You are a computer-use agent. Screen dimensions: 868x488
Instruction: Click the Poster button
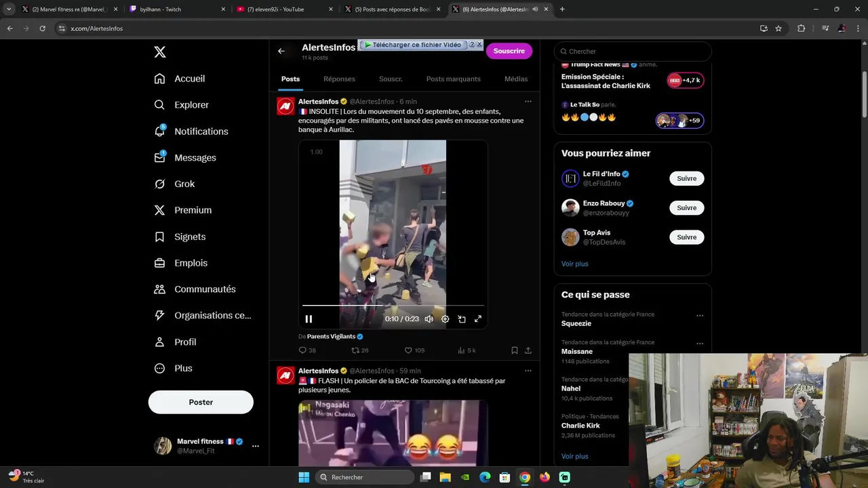click(x=201, y=402)
